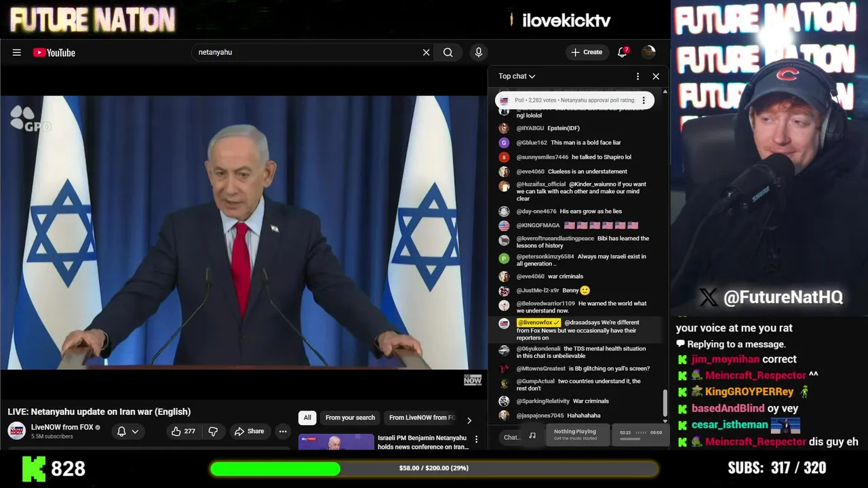Screen dimensions: 868x488
Task: Click the Netanyahu live video player
Action: tap(243, 232)
